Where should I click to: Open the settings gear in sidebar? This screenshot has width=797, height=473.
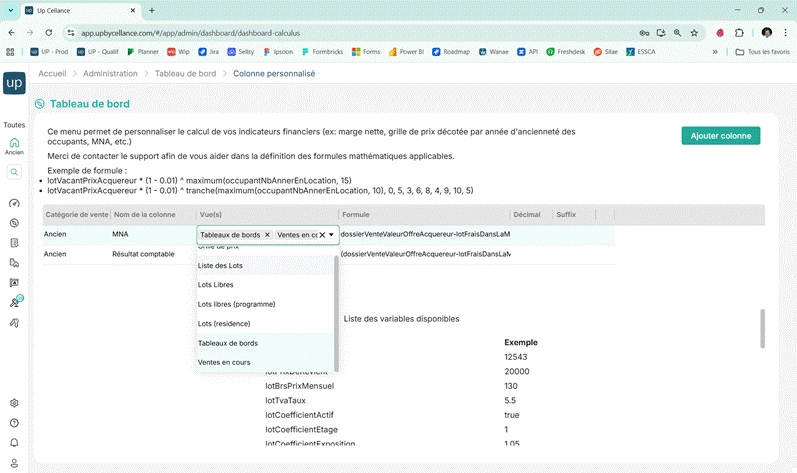(x=14, y=403)
